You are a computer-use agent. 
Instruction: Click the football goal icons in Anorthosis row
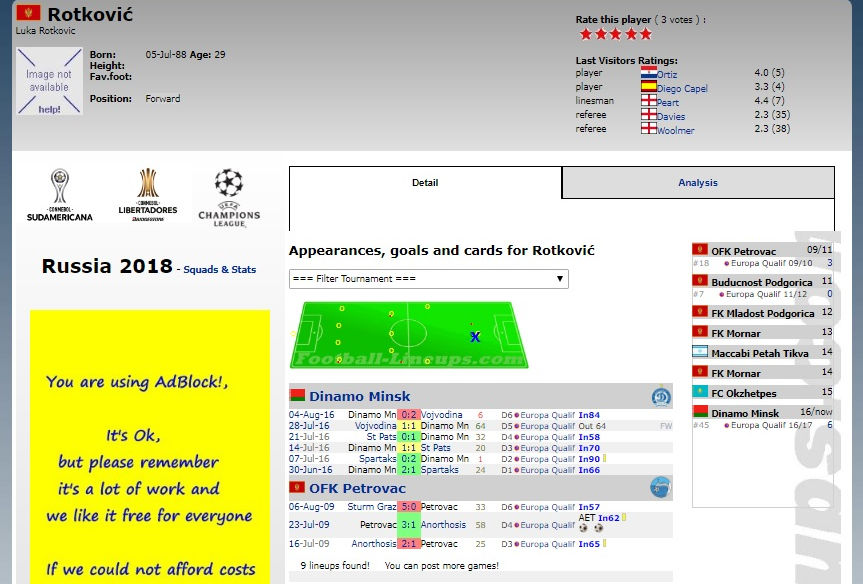tap(591, 528)
